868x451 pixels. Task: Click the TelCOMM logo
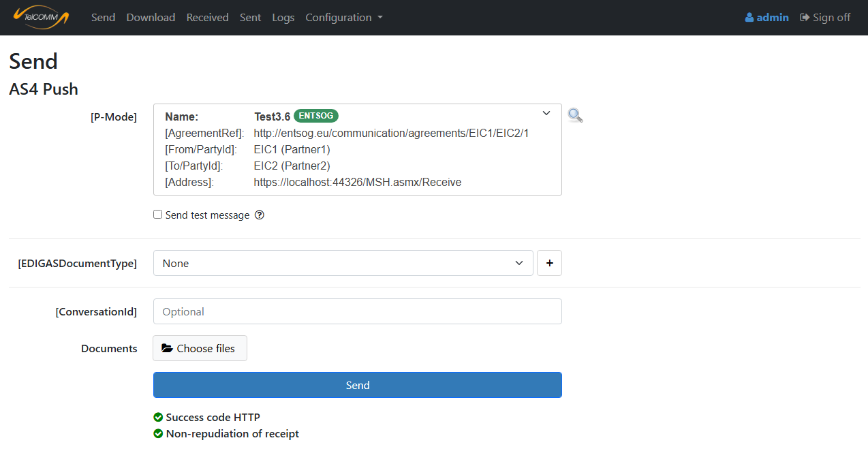41,17
